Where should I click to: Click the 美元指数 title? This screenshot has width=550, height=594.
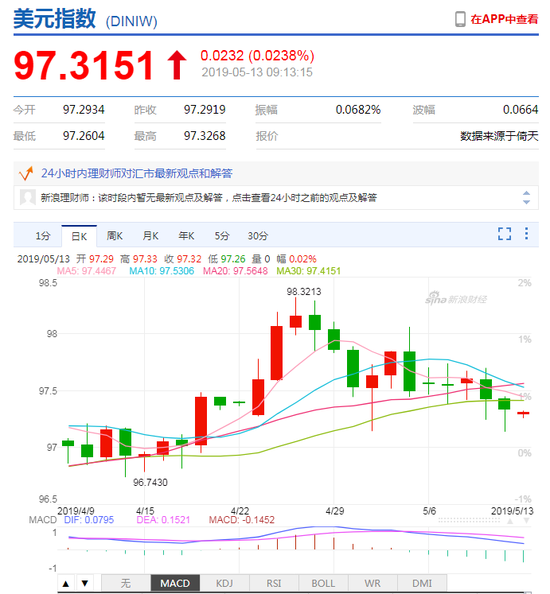(55, 19)
